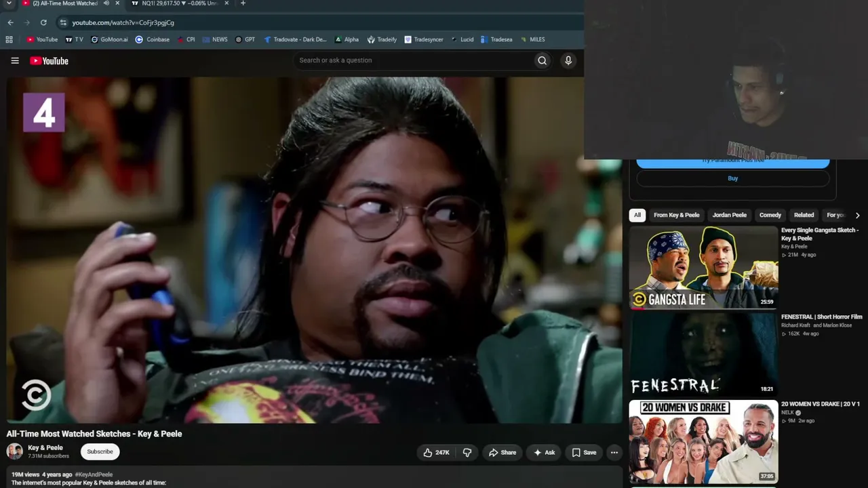
Task: Go back with the browser back arrow
Action: pyautogui.click(x=10, y=22)
